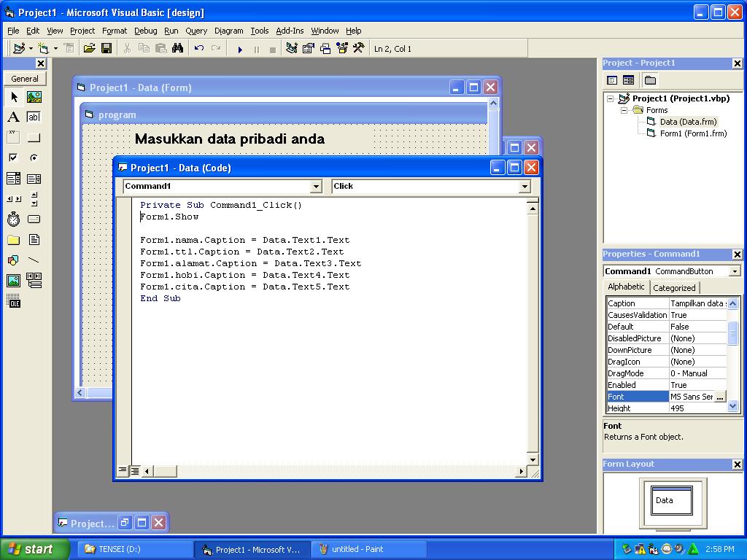Select the CheckBox tool in toolbox
The image size is (747, 560).
coord(13,157)
